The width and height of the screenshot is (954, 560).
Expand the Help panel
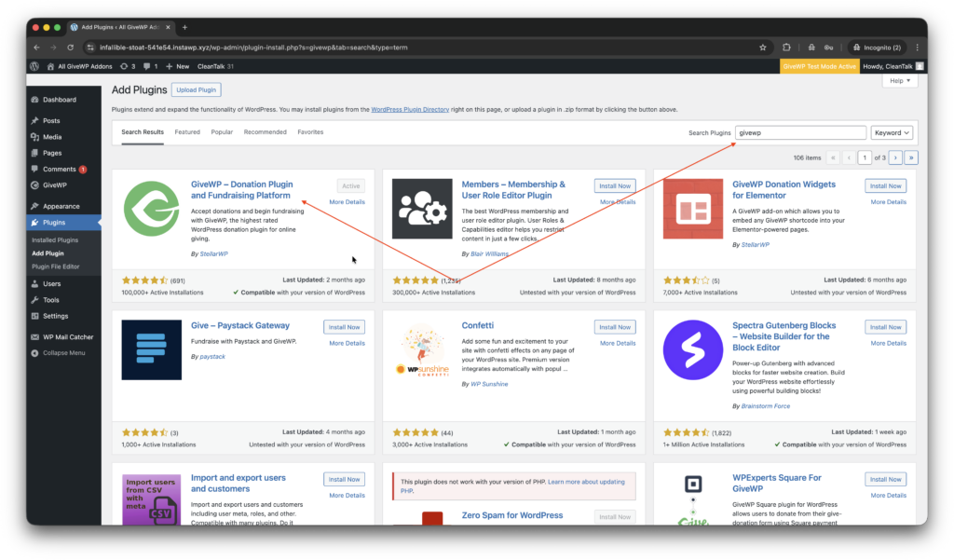[898, 80]
